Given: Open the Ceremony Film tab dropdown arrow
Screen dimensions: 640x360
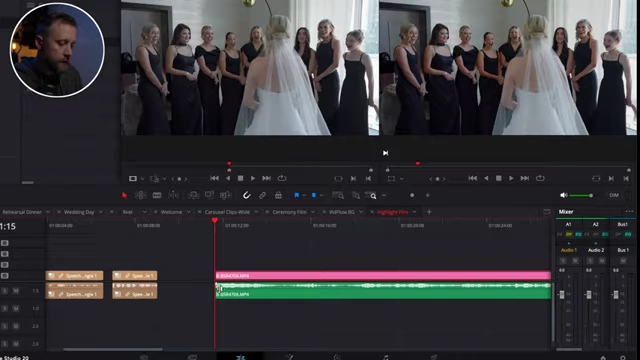Looking at the screenshot, I should pos(313,212).
